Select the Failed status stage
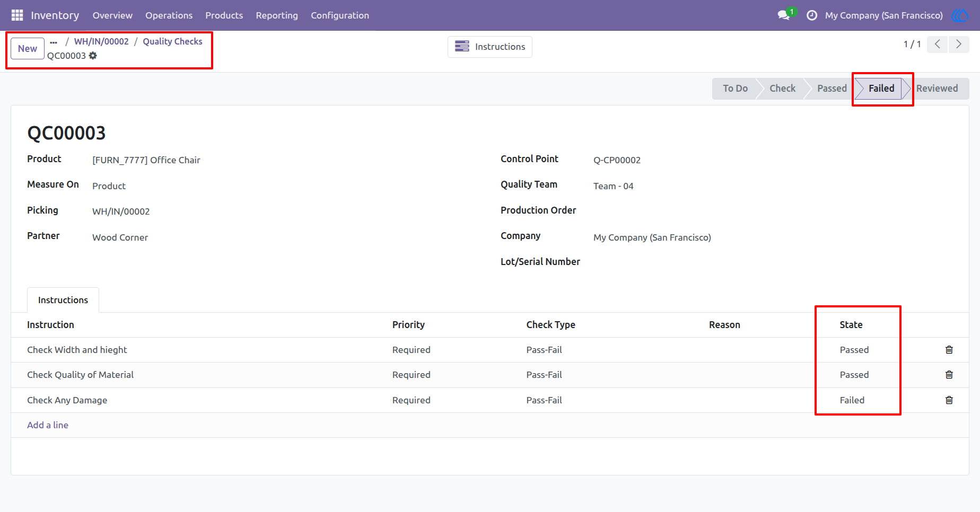The width and height of the screenshot is (980, 512). 881,89
